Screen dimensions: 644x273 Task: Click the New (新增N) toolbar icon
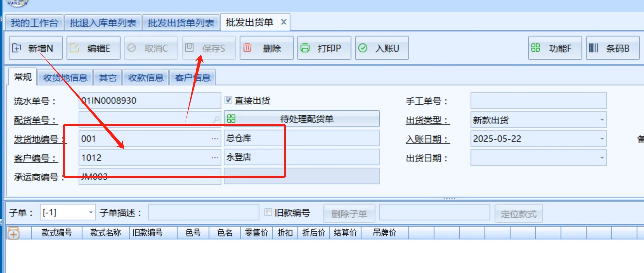[x=16, y=48]
